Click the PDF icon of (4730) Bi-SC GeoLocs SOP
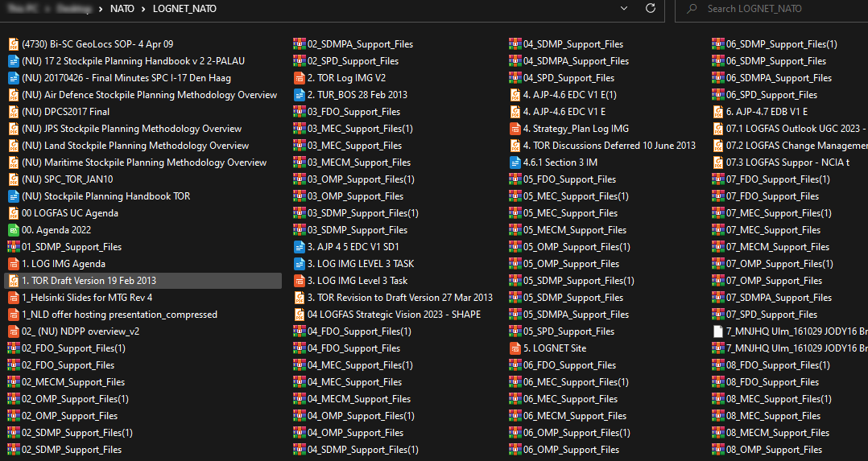 (14, 44)
